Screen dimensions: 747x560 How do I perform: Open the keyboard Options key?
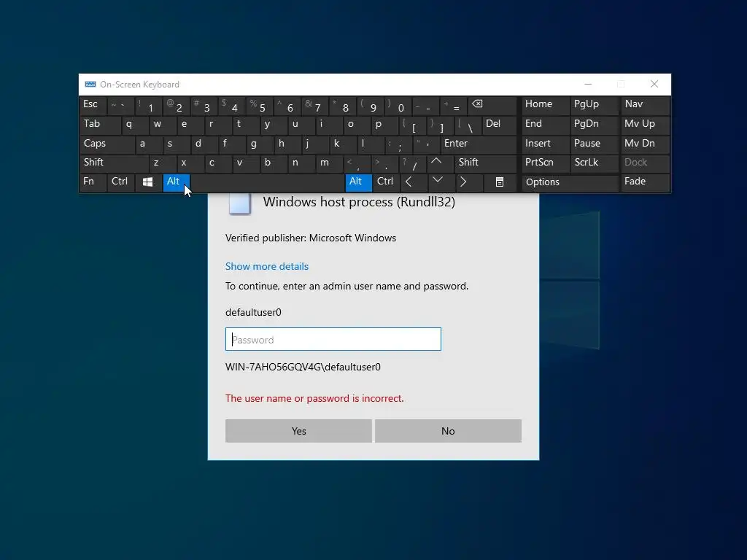(x=570, y=182)
